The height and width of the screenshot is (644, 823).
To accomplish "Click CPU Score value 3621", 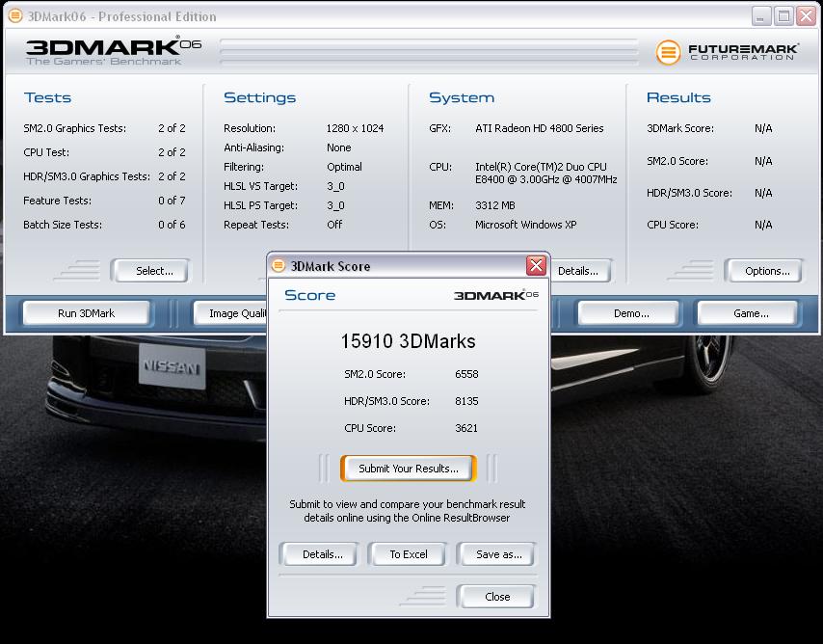I will (466, 428).
